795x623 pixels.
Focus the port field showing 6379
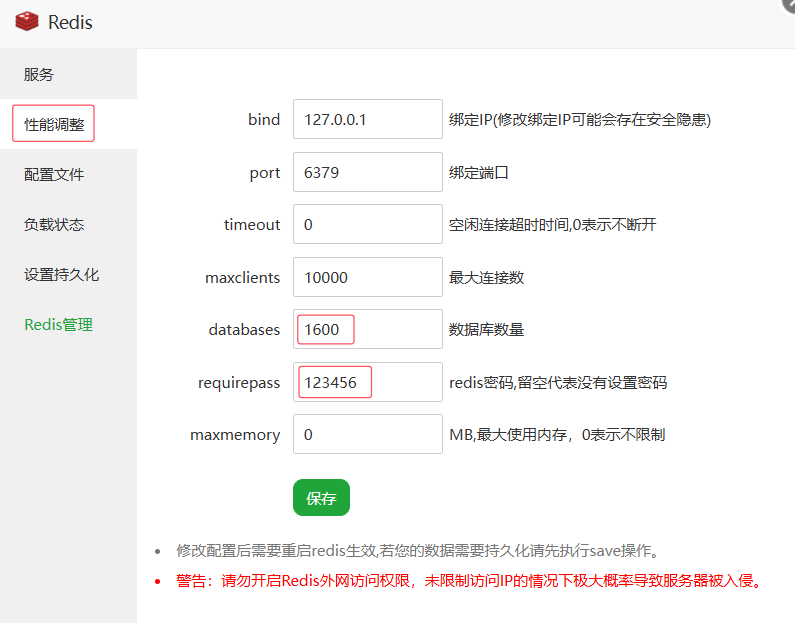coord(367,172)
